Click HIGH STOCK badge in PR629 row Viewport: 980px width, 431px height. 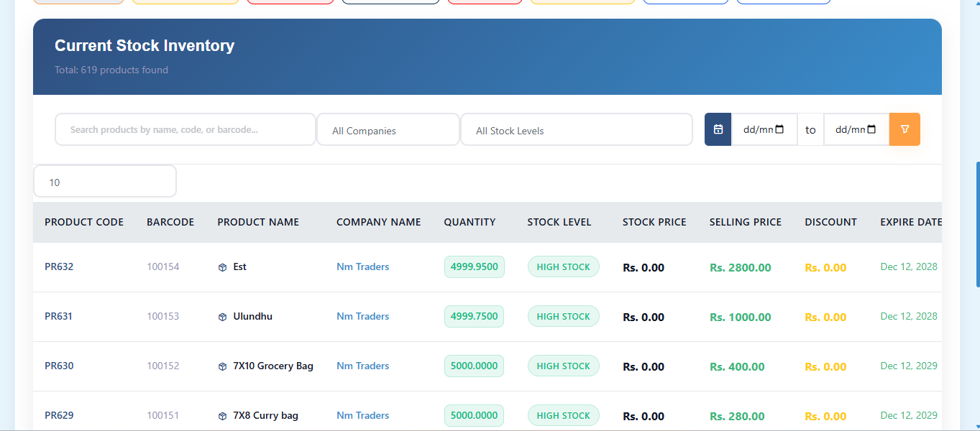click(x=564, y=415)
